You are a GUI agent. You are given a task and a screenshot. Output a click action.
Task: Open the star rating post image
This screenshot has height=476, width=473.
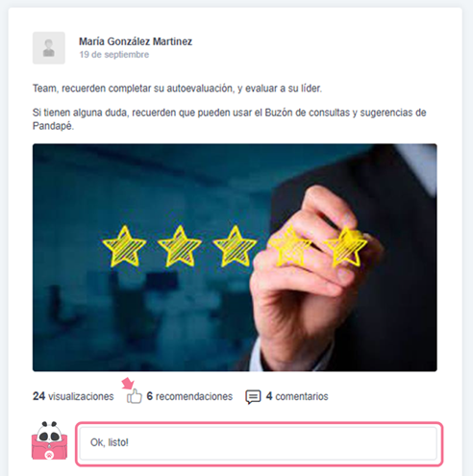(x=235, y=258)
